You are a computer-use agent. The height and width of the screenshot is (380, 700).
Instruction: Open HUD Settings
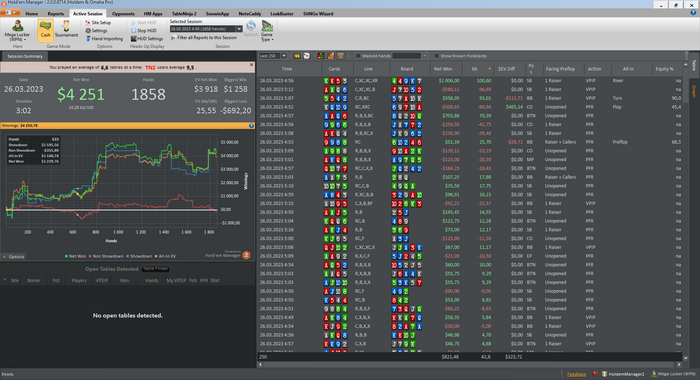click(x=147, y=39)
